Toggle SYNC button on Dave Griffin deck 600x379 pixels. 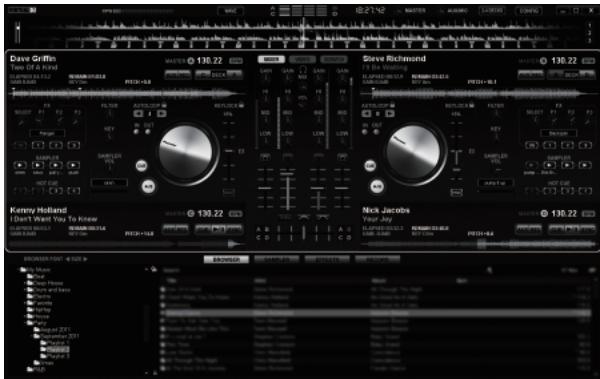pyautogui.click(x=236, y=61)
